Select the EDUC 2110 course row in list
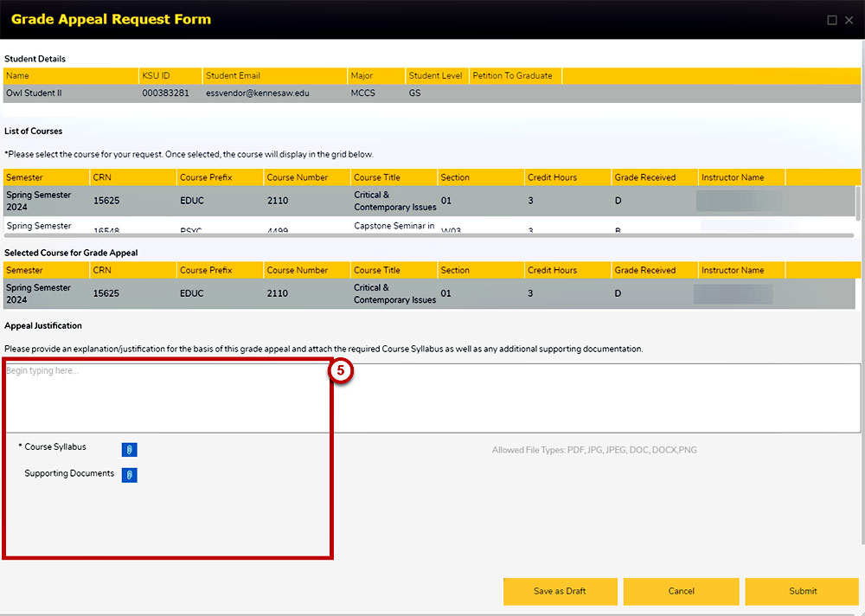Image resolution: width=865 pixels, height=616 pixels. (346, 201)
